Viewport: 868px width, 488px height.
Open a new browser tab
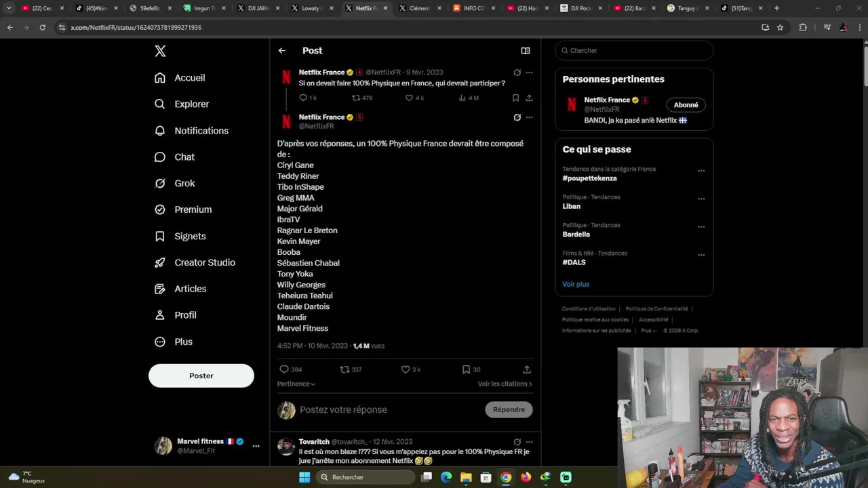coord(776,8)
